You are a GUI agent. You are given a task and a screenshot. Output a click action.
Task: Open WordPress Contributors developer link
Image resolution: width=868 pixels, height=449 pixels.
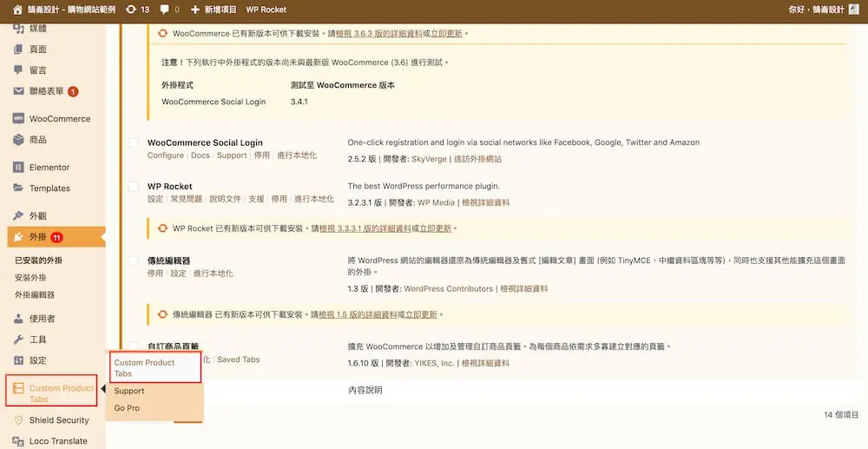(x=449, y=289)
